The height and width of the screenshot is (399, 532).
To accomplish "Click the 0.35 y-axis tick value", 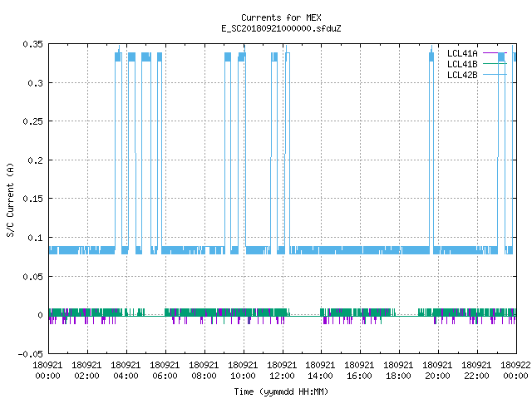I will coord(33,44).
